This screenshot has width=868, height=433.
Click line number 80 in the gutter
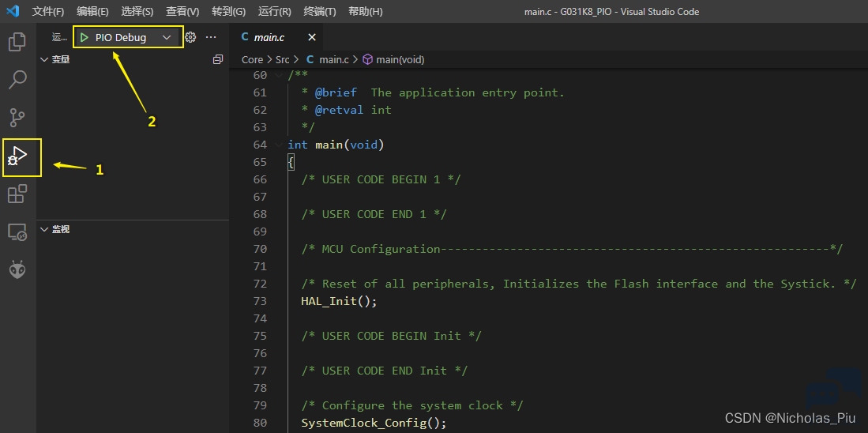pos(260,423)
